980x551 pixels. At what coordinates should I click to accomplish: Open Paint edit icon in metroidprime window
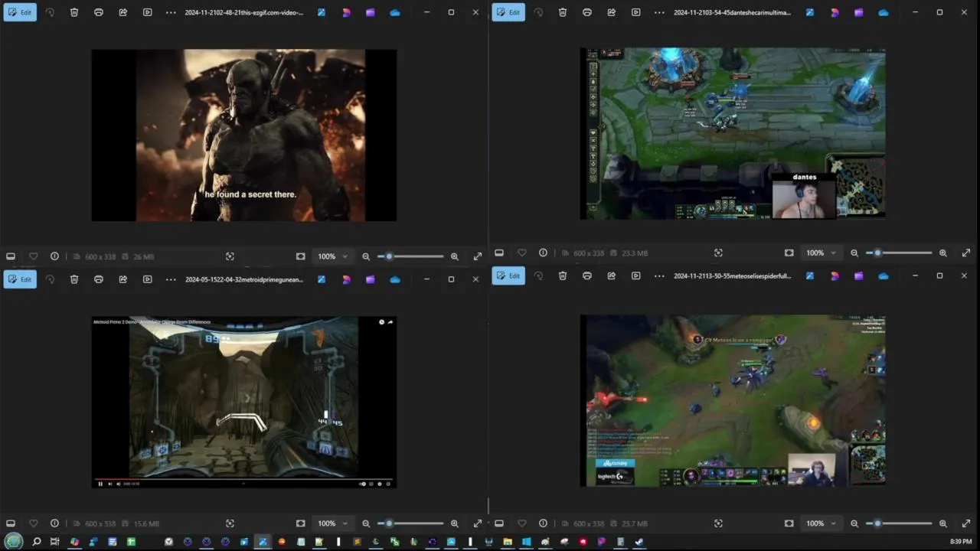(x=322, y=279)
